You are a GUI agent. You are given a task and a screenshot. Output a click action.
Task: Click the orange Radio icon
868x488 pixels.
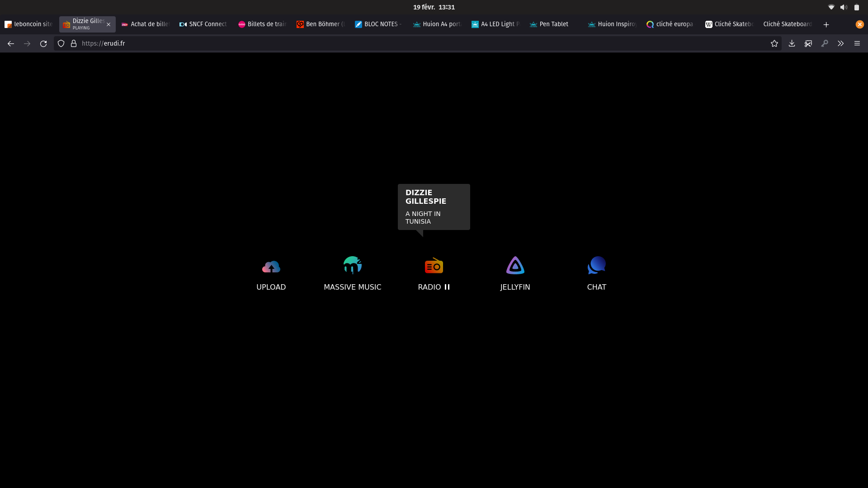(434, 266)
